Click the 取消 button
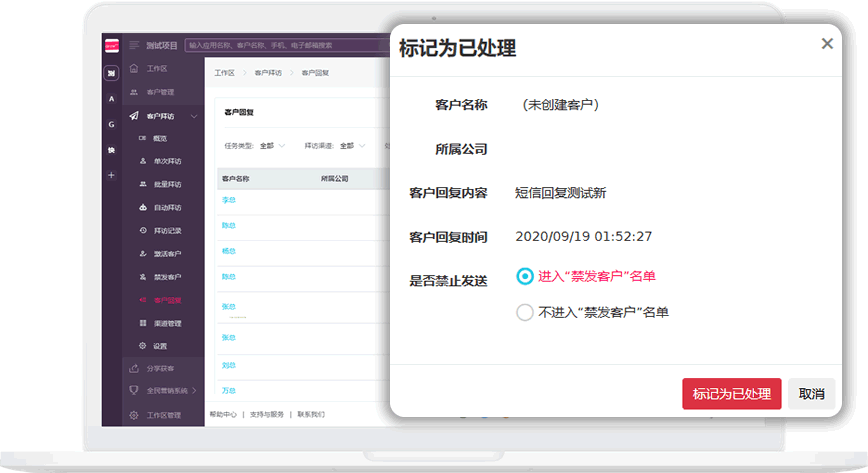The height and width of the screenshot is (473, 868). point(811,394)
